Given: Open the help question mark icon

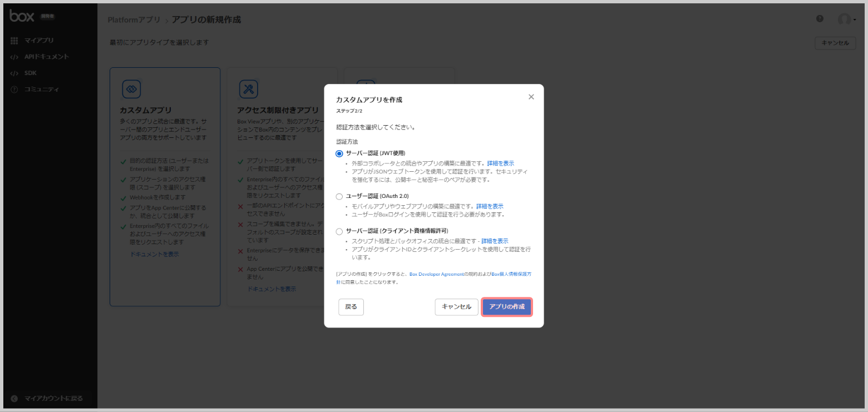Looking at the screenshot, I should pos(820,18).
